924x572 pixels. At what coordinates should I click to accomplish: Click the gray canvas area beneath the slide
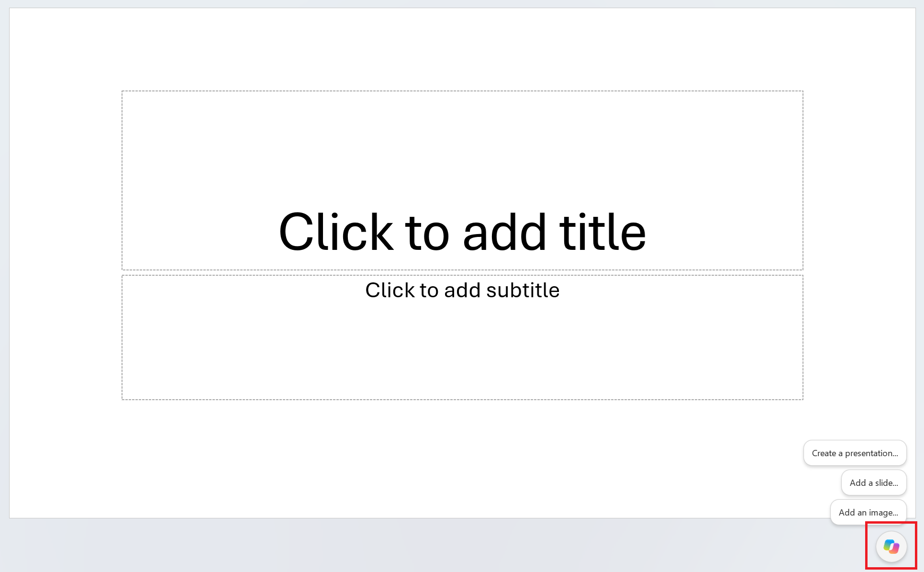click(x=431, y=546)
